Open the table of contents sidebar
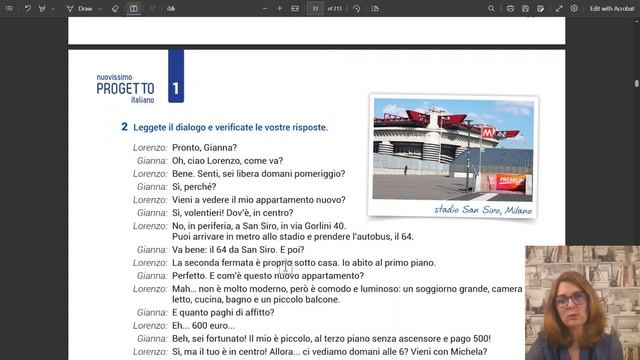 (x=9, y=8)
